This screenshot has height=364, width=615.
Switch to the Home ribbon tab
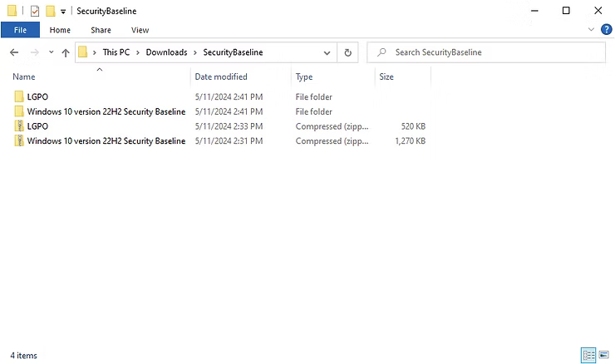[x=60, y=30]
